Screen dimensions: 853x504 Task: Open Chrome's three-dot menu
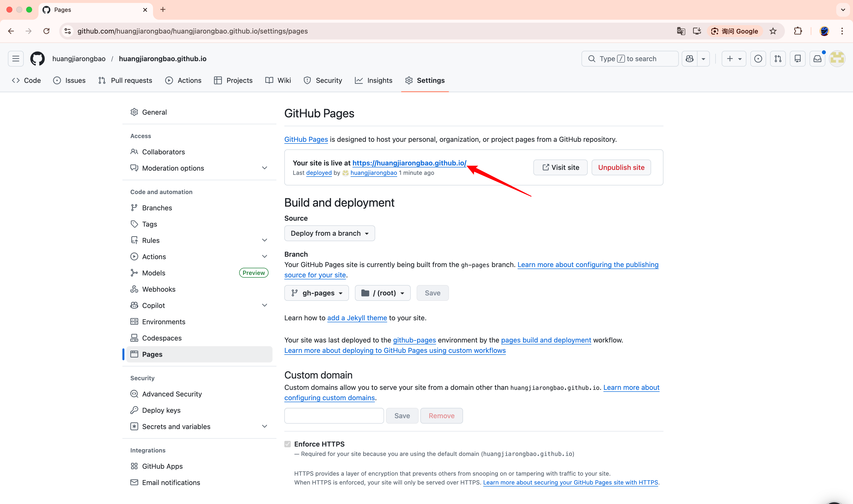point(842,31)
